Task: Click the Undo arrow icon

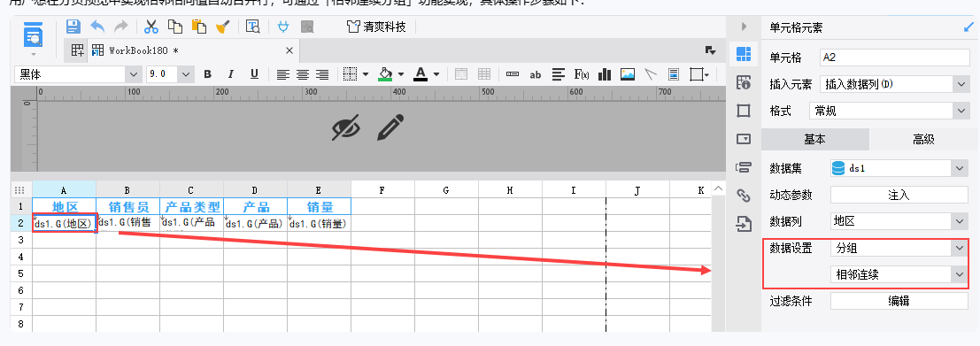Action: (x=97, y=27)
